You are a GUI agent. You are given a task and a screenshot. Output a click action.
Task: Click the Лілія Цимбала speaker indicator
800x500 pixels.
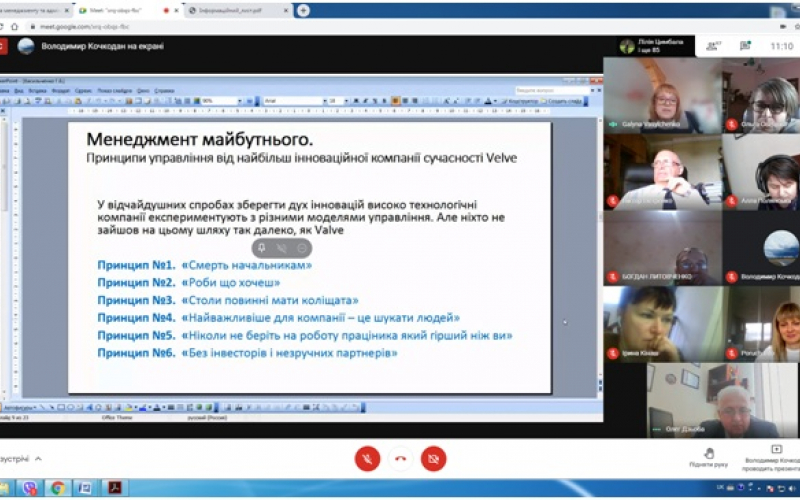pyautogui.click(x=656, y=46)
